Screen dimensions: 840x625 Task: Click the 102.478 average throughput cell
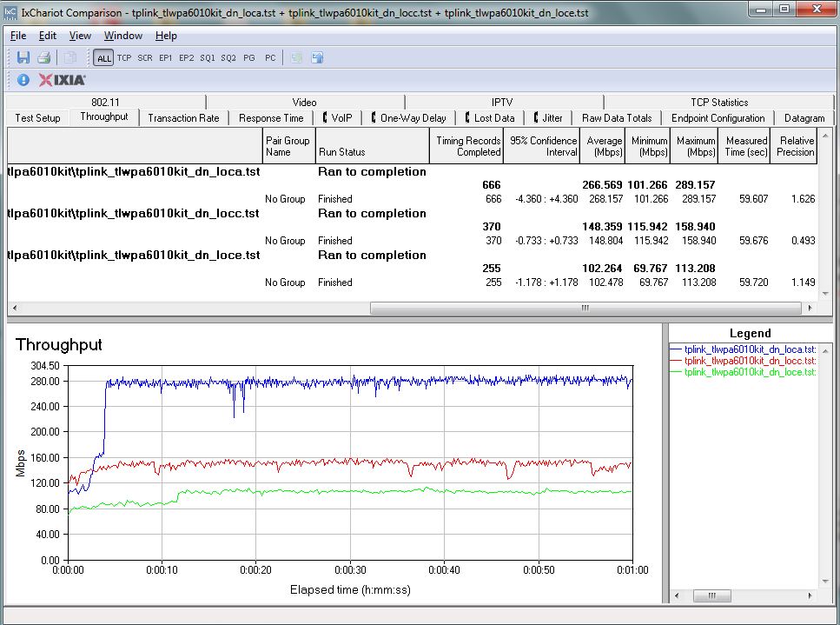point(605,283)
